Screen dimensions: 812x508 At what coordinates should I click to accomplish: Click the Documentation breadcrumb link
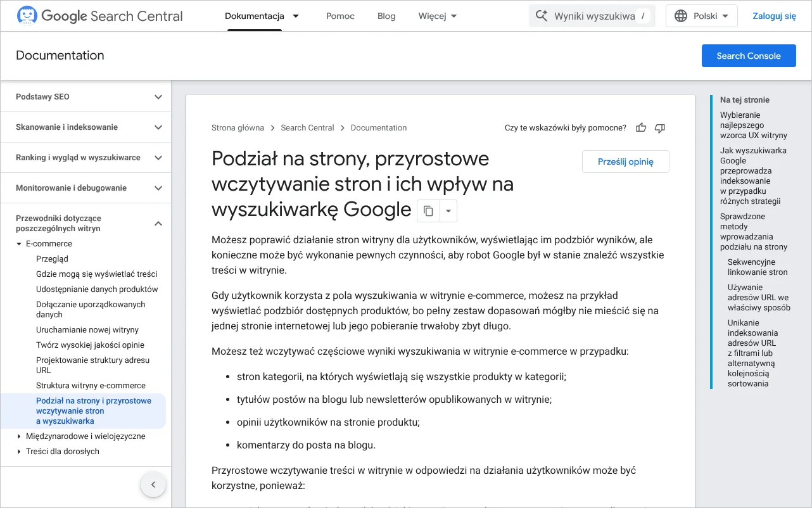click(x=379, y=128)
